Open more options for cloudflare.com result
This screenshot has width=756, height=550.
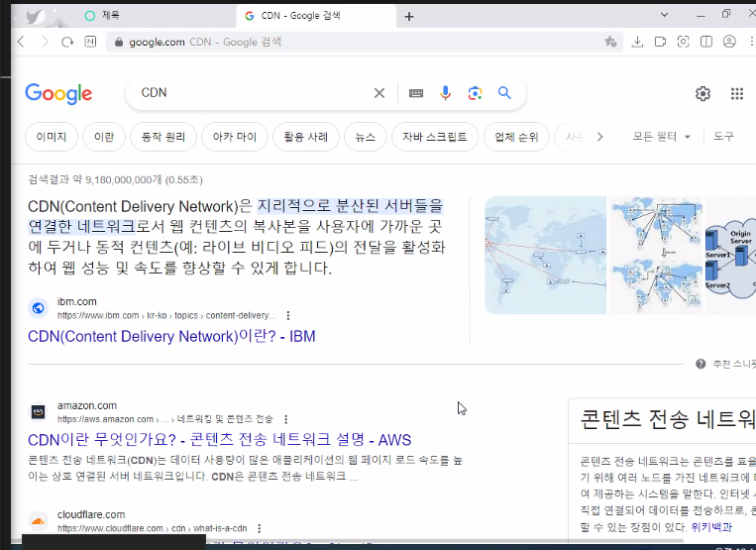[x=260, y=528]
